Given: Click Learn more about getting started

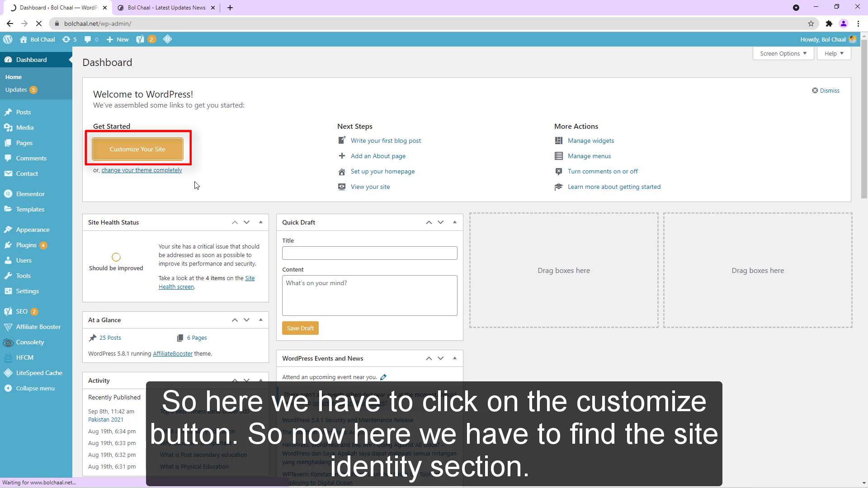Looking at the screenshot, I should (x=614, y=187).
